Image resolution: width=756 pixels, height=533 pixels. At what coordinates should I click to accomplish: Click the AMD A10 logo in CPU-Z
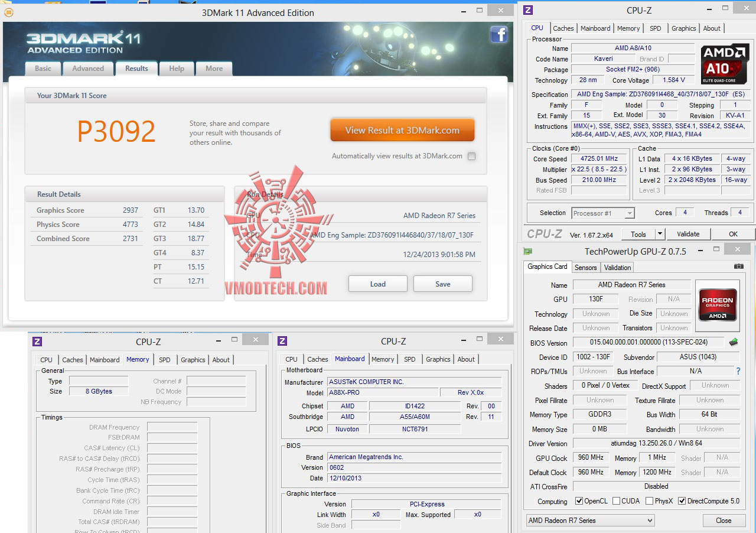click(725, 64)
